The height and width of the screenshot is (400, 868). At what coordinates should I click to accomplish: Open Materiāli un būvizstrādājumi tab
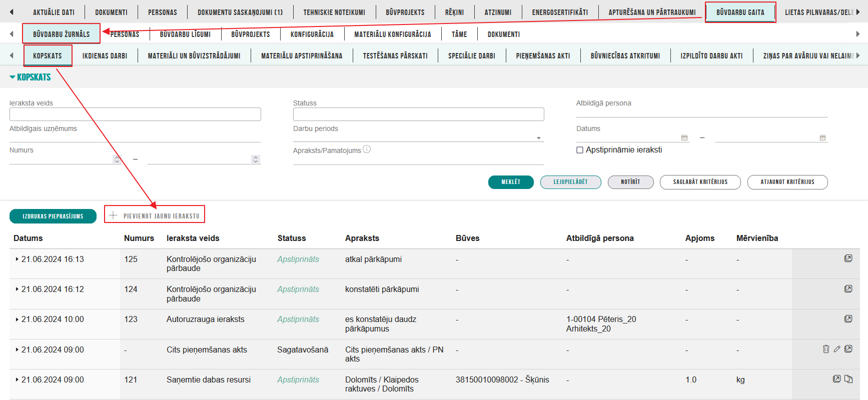(x=194, y=55)
